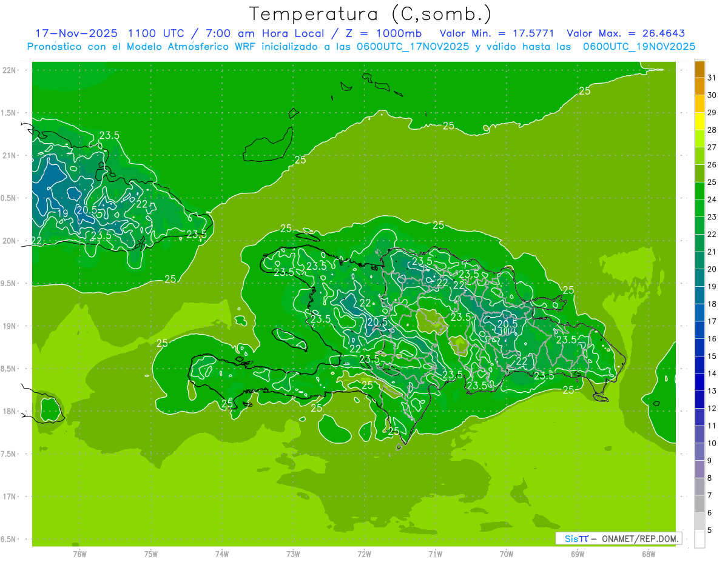Click the 72W longitude axis label
The width and height of the screenshot is (728, 562).
(364, 554)
